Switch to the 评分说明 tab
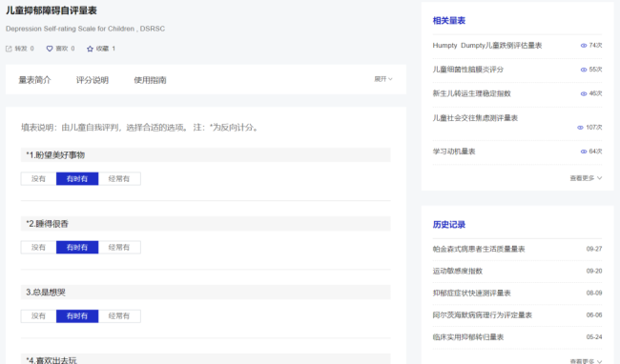 pos(93,80)
